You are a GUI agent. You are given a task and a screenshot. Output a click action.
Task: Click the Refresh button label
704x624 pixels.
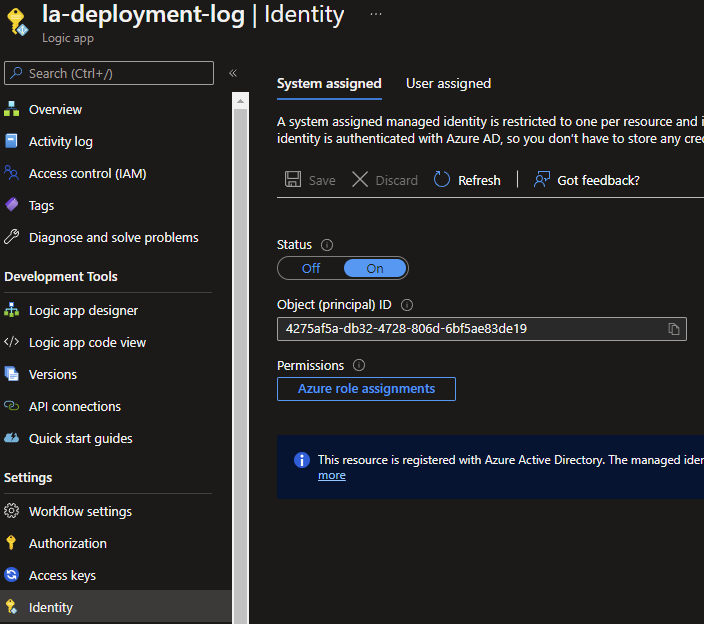click(x=479, y=180)
